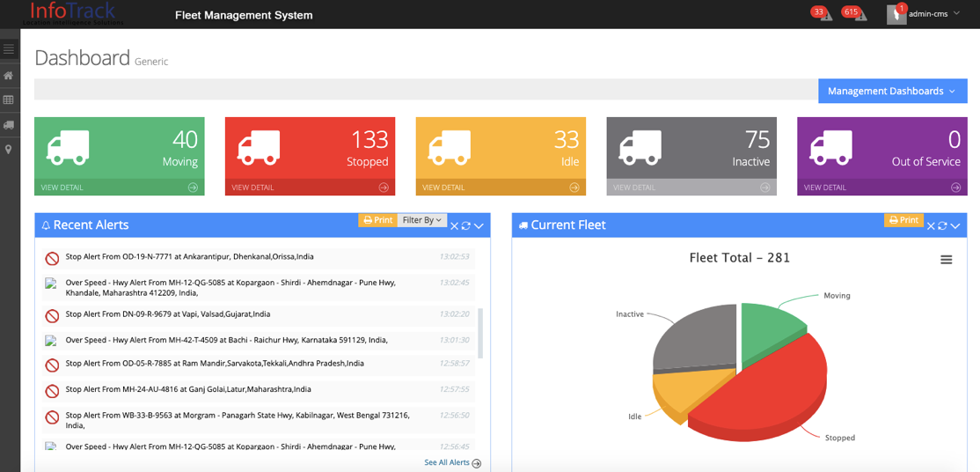Viewport: 980px width, 472px height.
Task: Click the Inactive pie chart label
Action: point(629,314)
